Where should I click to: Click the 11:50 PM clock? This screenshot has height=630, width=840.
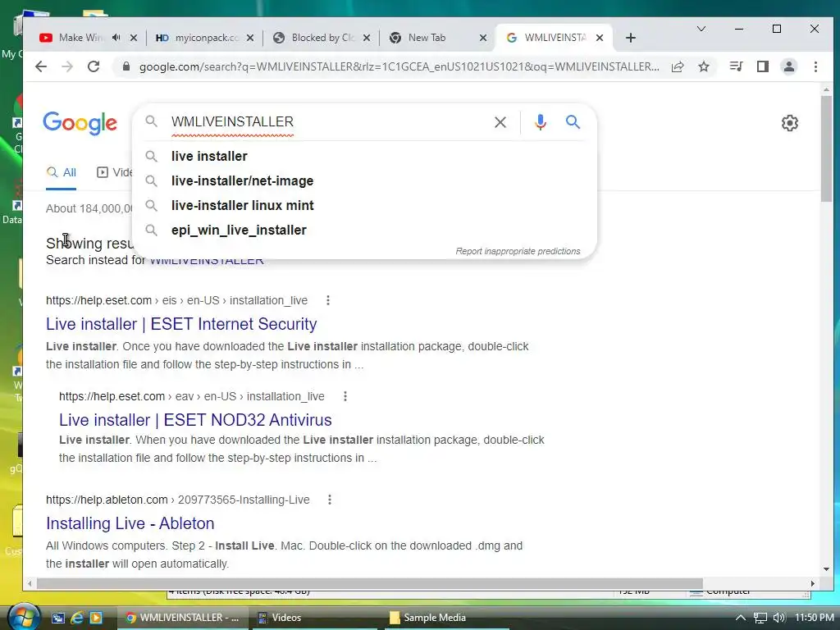pos(815,618)
